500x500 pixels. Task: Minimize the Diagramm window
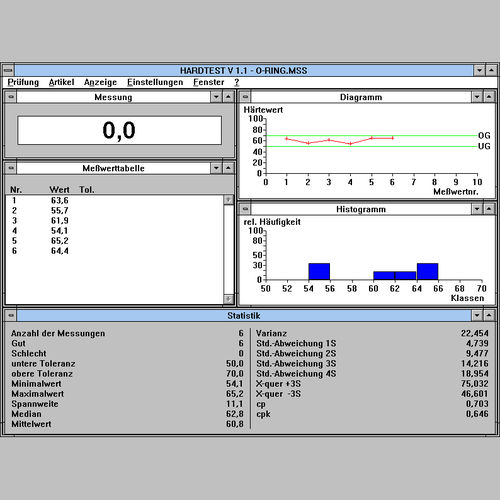[x=477, y=97]
